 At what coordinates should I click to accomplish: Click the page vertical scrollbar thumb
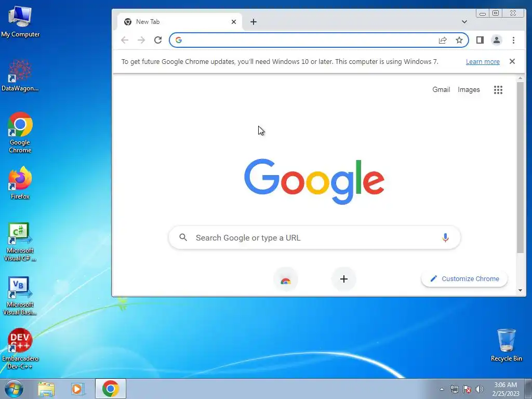[520, 168]
